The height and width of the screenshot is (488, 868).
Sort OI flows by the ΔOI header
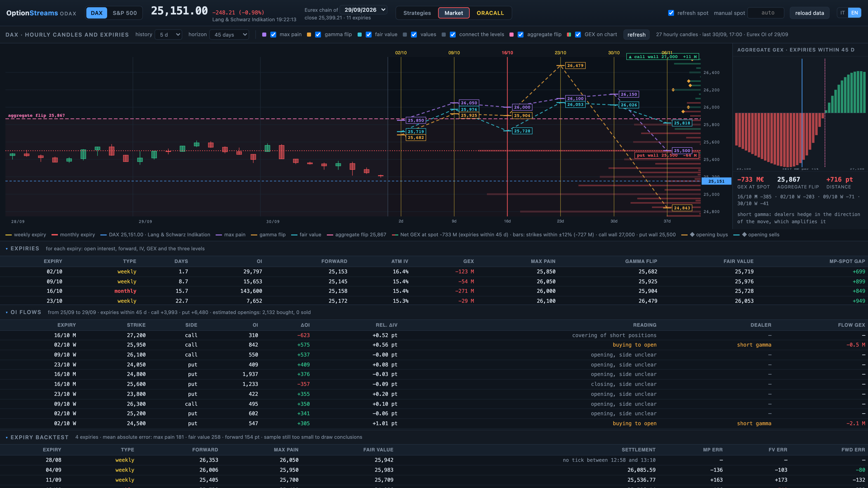[x=305, y=325]
